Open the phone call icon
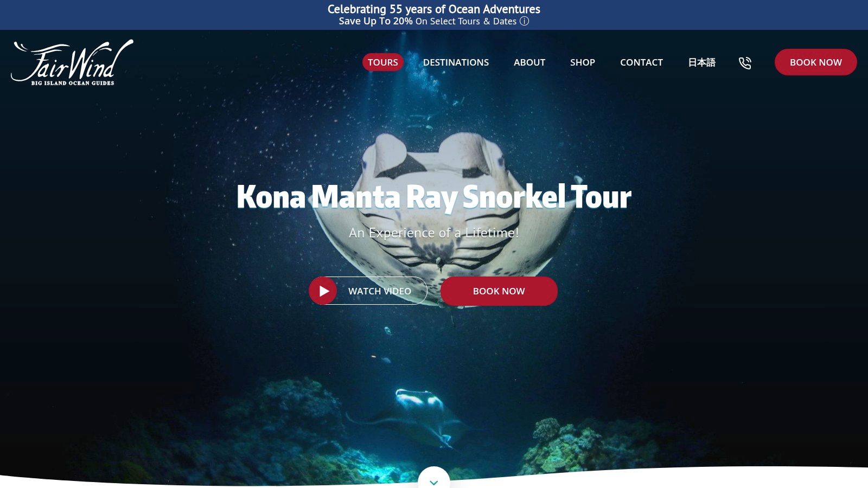Image resolution: width=868 pixels, height=488 pixels. [745, 62]
